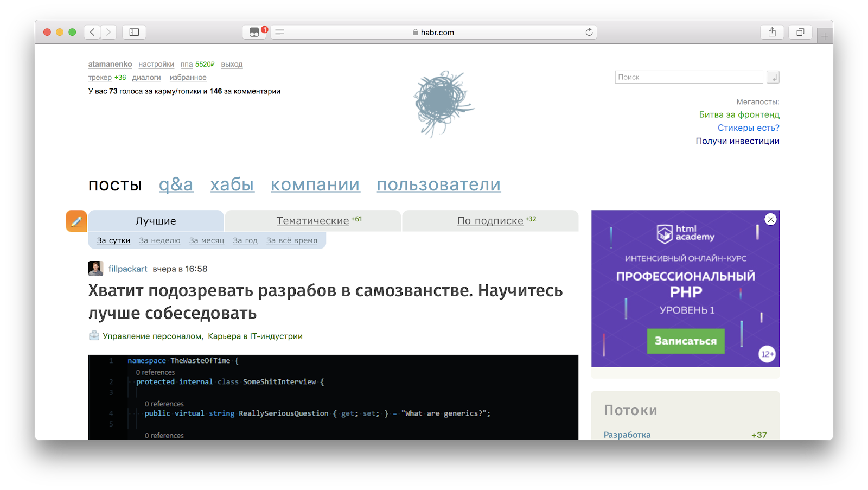Click the code screenshot in post

click(333, 397)
